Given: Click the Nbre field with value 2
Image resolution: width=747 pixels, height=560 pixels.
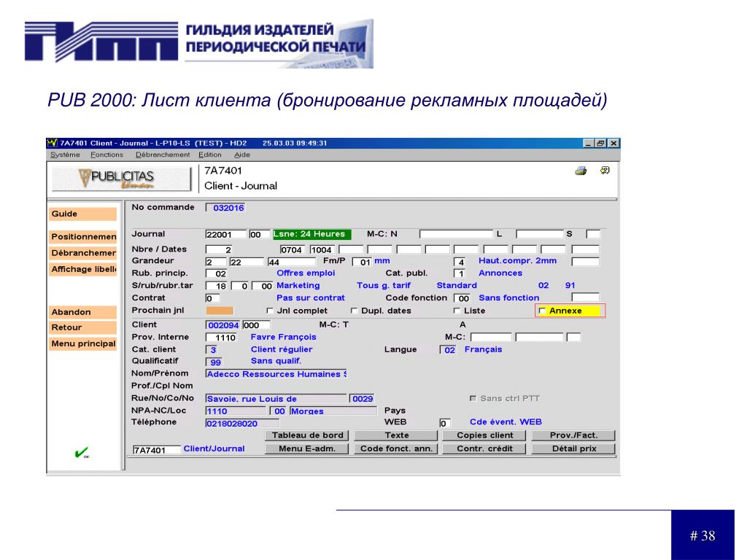Looking at the screenshot, I should (219, 249).
